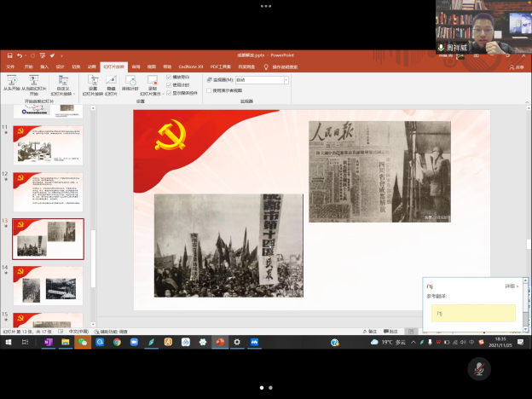532x399 pixels.
Task: Select slide 12 thumbnail
Action: [48, 192]
